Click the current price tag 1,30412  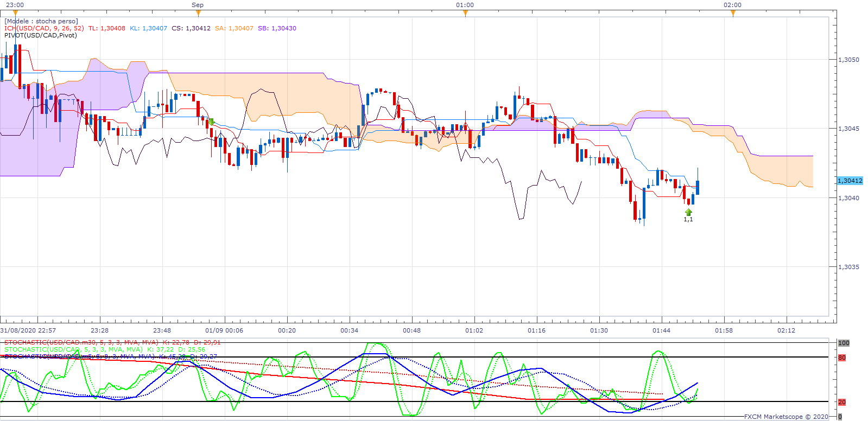(850, 181)
